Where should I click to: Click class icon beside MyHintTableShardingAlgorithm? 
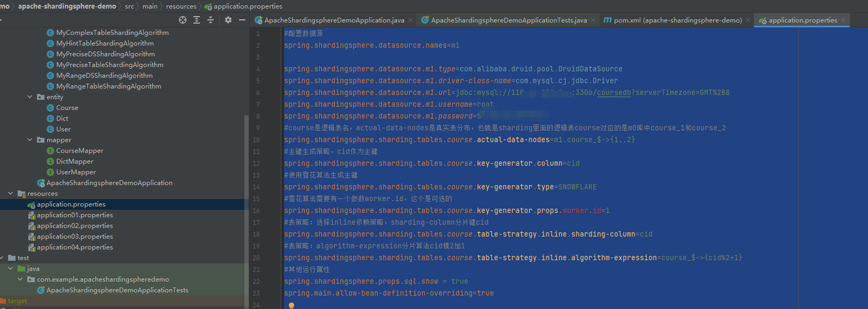(50, 43)
